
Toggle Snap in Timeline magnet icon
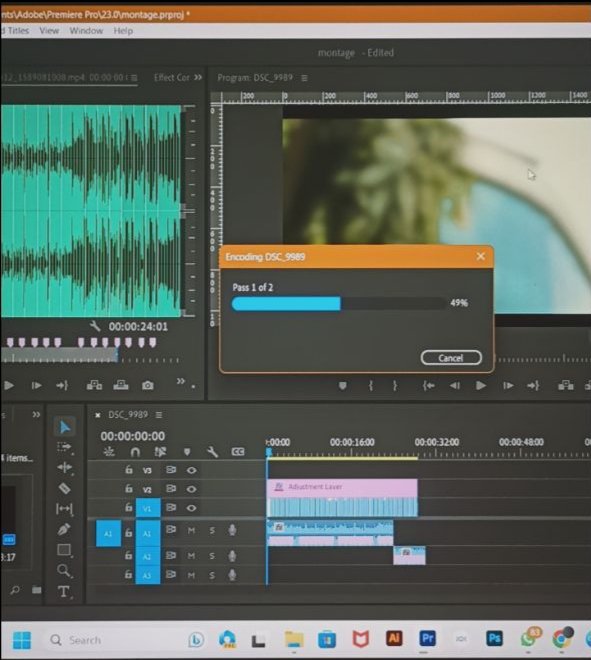click(x=135, y=452)
